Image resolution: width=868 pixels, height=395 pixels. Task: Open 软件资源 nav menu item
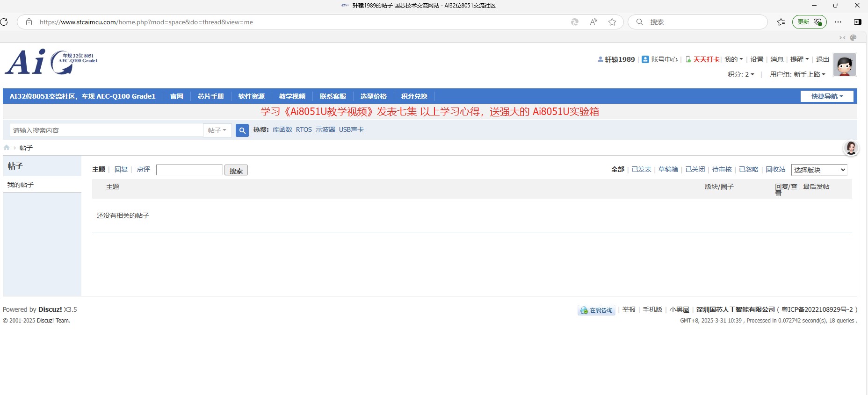[252, 96]
